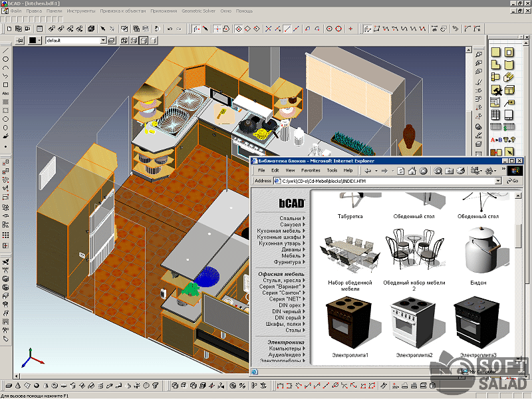The image size is (532, 399).
Task: Click the table grid icon in right panel
Action: point(495,115)
